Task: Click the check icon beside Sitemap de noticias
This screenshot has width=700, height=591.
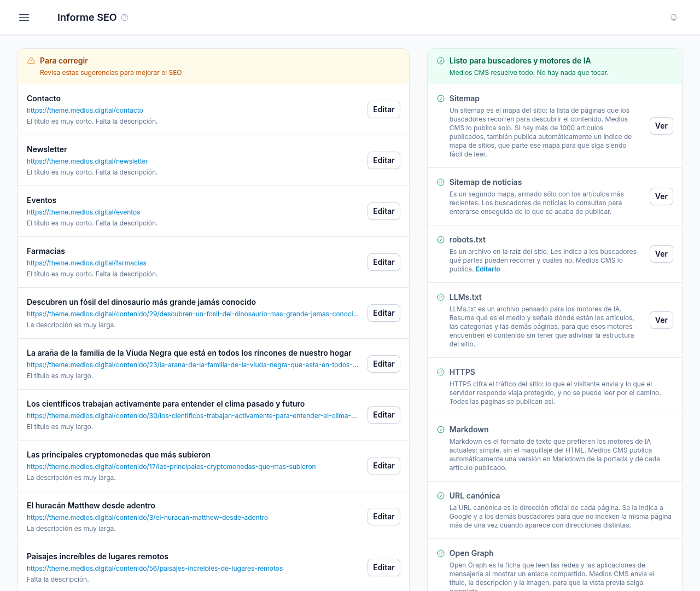Action: (441, 182)
